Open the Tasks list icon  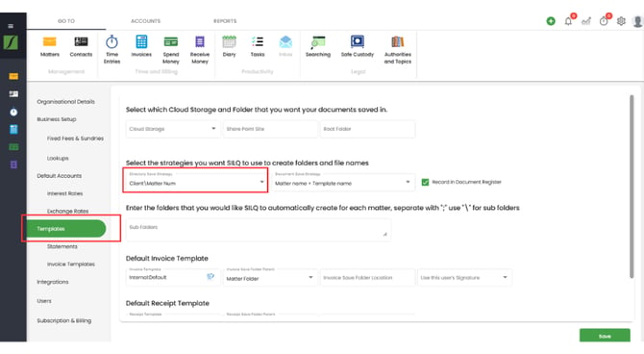point(258,41)
